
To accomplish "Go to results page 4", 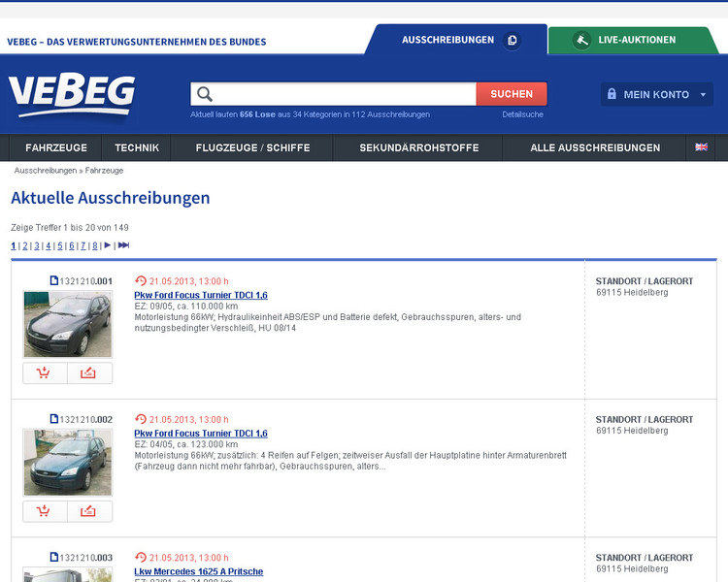I will [x=49, y=246].
